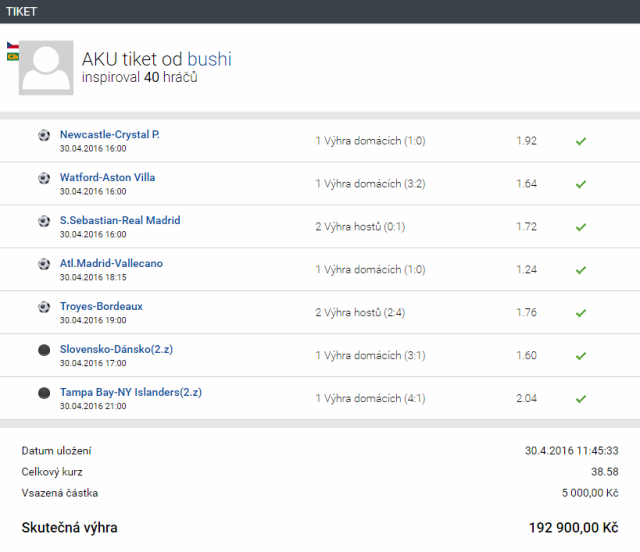Click the soccer ball icon beside S.Sebastian-Real Madrid

point(43,221)
